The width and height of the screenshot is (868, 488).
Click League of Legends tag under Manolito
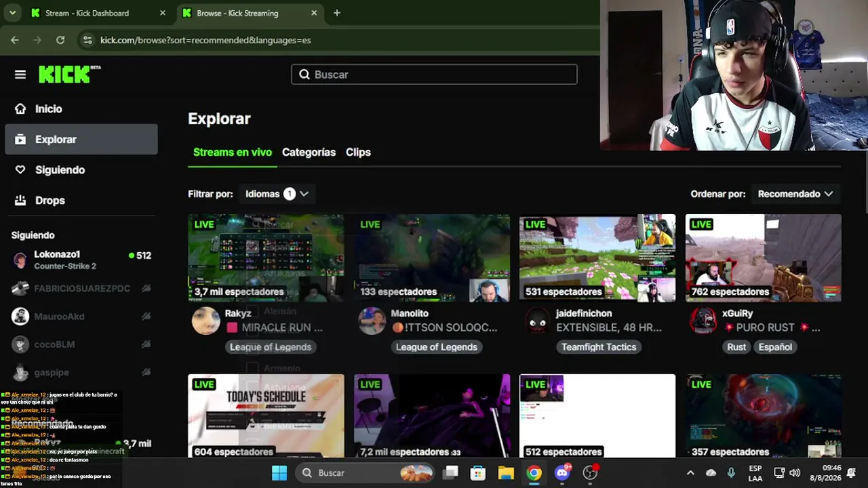click(x=437, y=347)
